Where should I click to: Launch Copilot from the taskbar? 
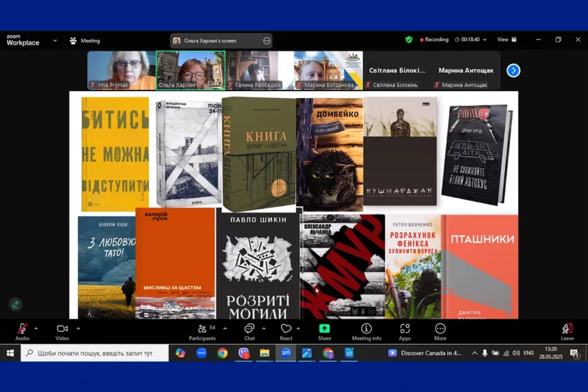click(x=180, y=353)
